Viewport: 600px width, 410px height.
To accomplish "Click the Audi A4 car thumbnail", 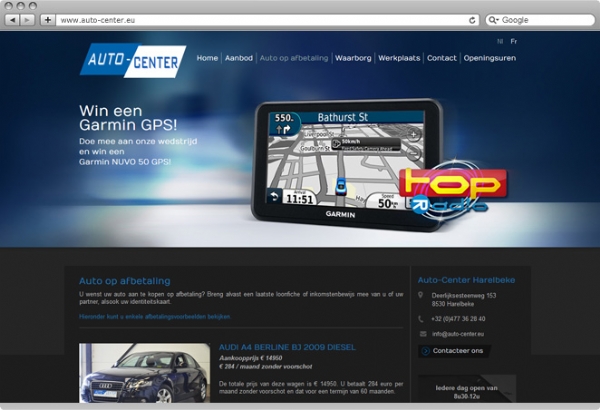I will point(144,373).
